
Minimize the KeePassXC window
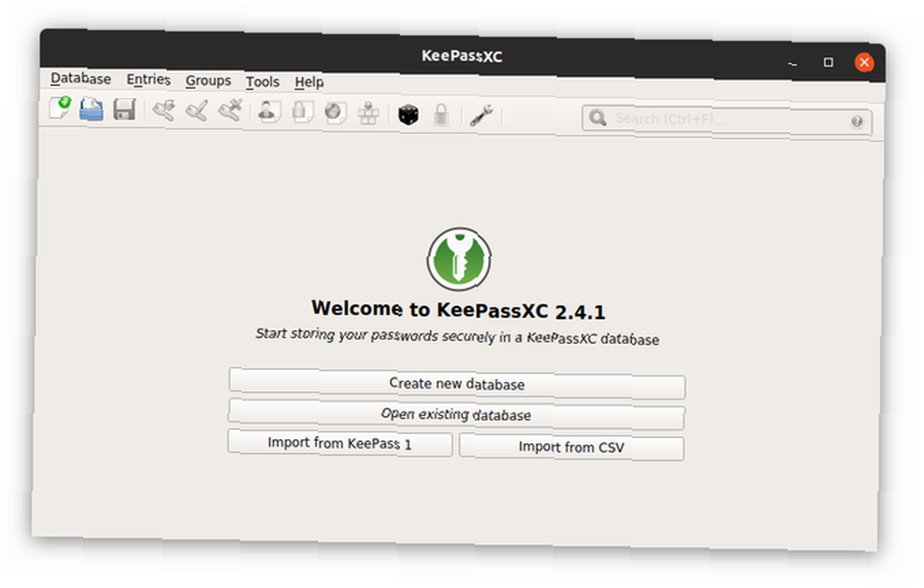click(x=793, y=62)
